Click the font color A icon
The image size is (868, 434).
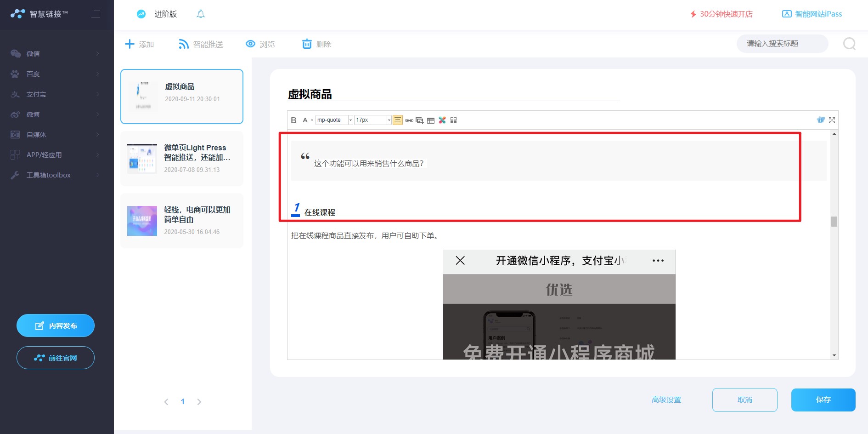[305, 120]
